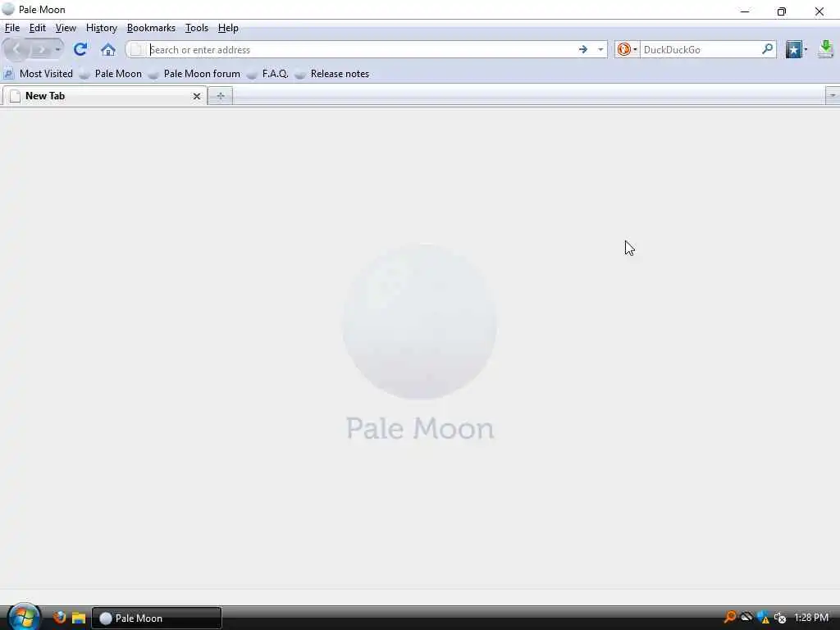This screenshot has height=630, width=840.
Task: Open the Edit menu
Action: 38,28
